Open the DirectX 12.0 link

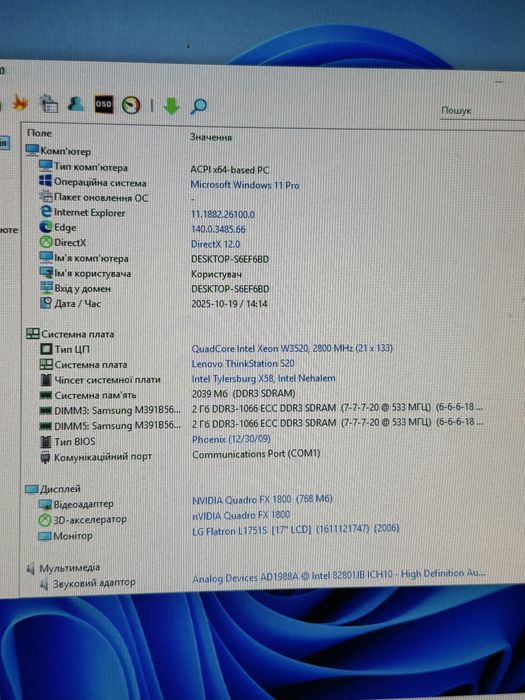tap(215, 244)
